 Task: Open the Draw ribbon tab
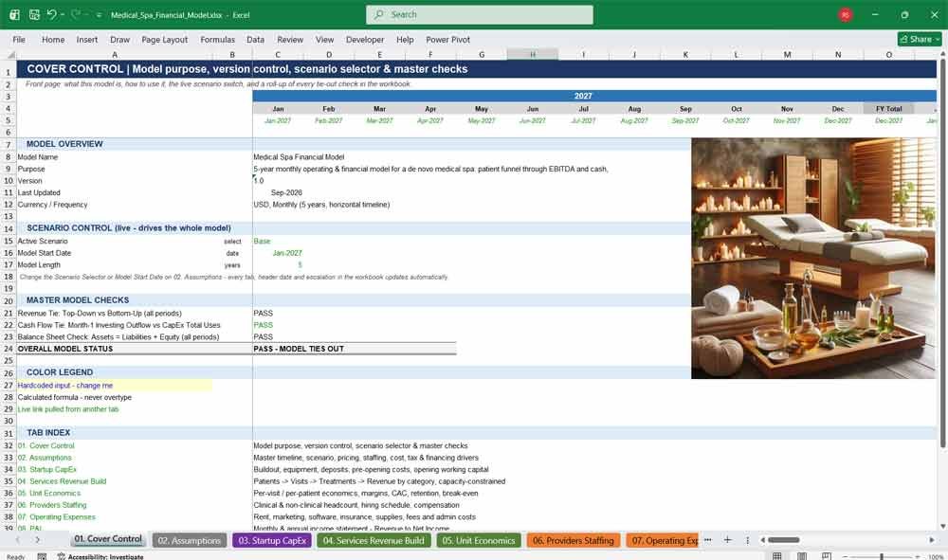pyautogui.click(x=119, y=39)
